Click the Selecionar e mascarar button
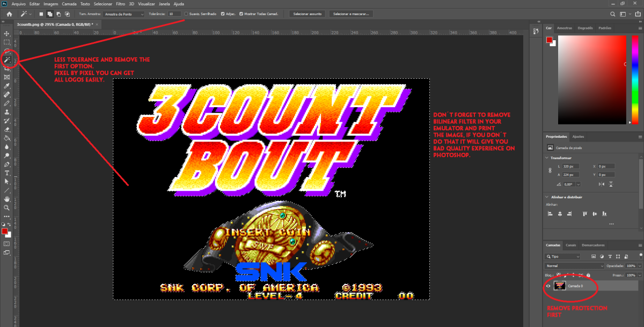 [351, 14]
